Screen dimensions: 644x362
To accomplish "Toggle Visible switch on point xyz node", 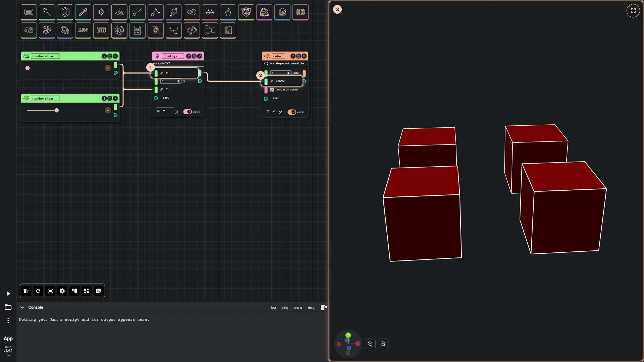I will pos(187,112).
